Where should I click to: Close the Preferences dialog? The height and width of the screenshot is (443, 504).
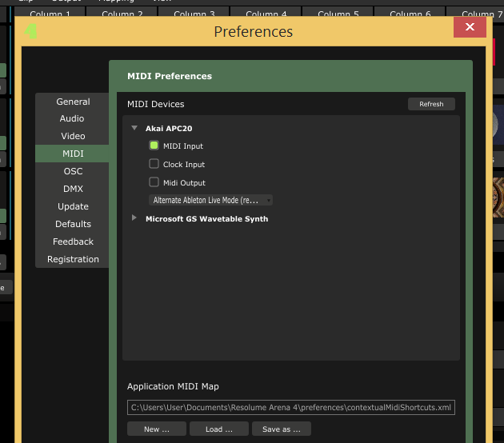point(470,28)
